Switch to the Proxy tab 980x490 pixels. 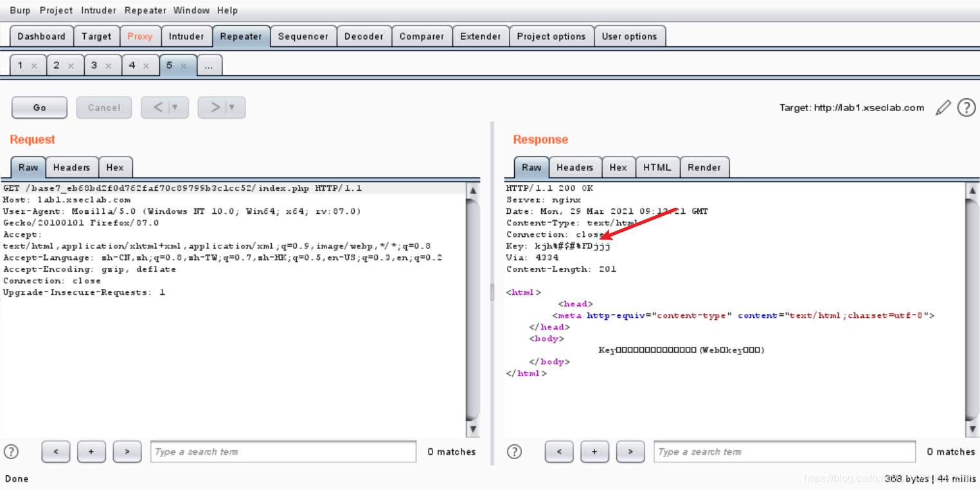pos(140,37)
